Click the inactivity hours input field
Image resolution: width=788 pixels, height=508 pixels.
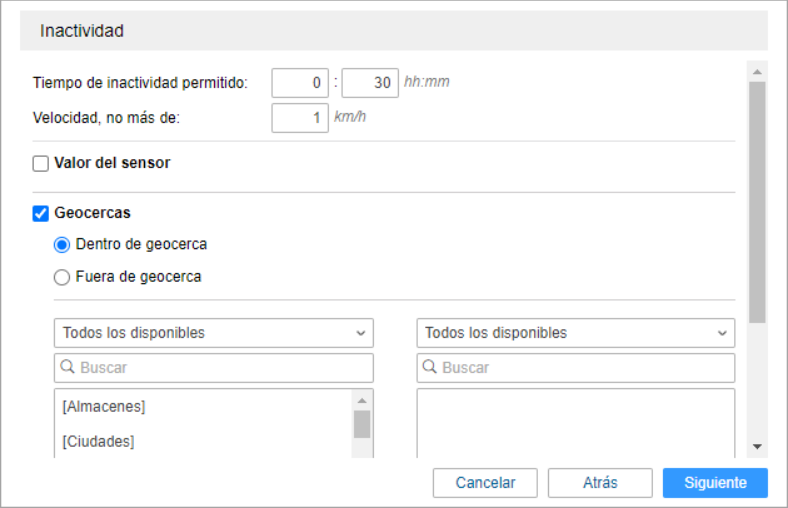[x=300, y=83]
